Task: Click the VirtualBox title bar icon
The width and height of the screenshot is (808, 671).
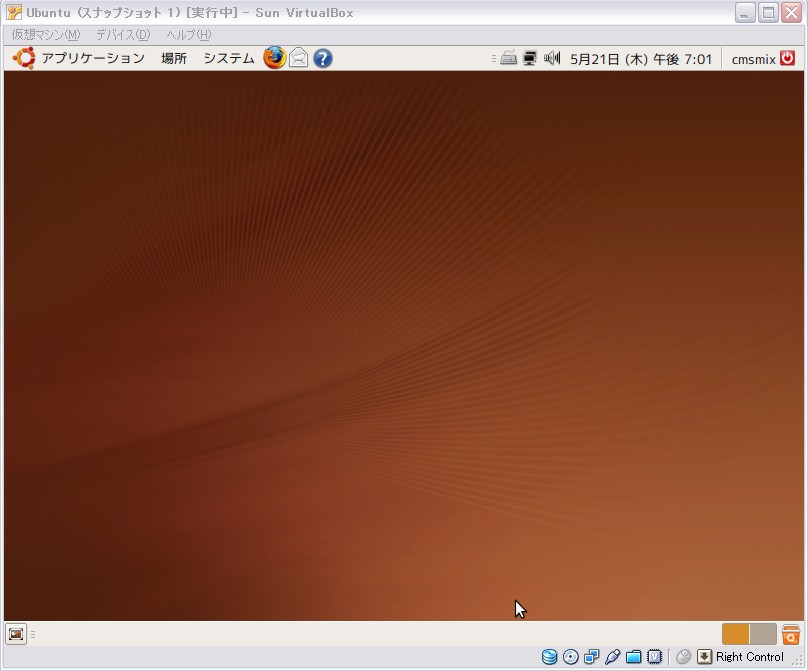Action: click(14, 12)
